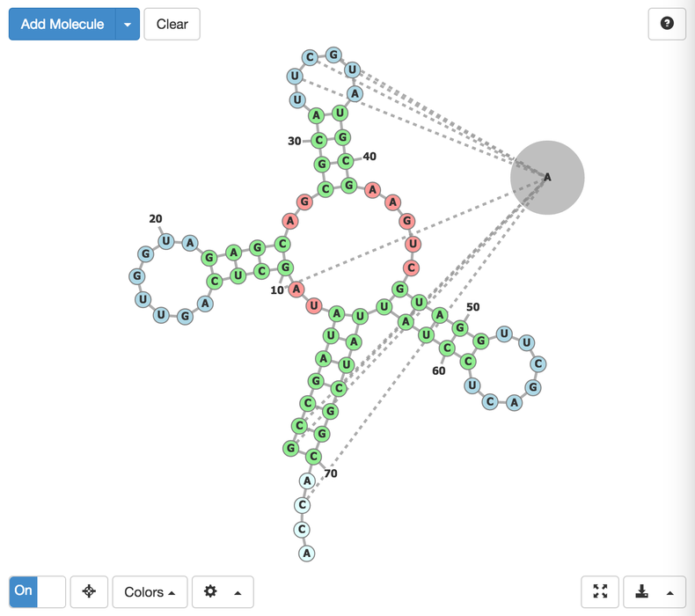
Task: Click the G nucleotide at the top hairpin loop
Action: pos(333,55)
